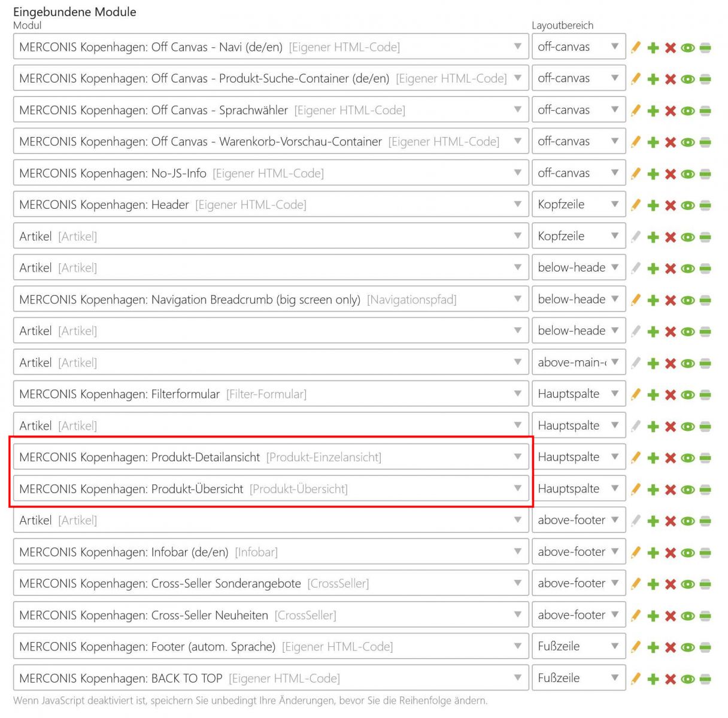728x718 pixels.
Task: Edit the Produkt-Übersicht module
Action: [x=636, y=489]
